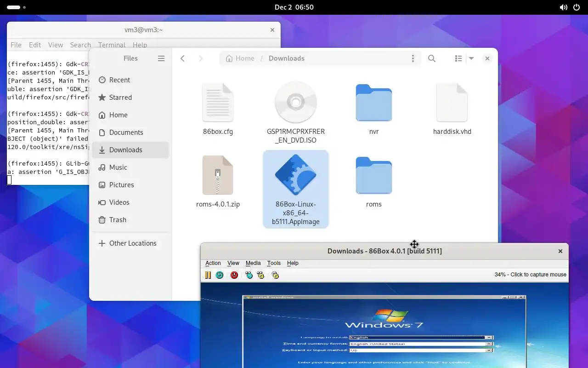The height and width of the screenshot is (368, 588).
Task: Click the power icon in the top bar
Action: tap(577, 7)
